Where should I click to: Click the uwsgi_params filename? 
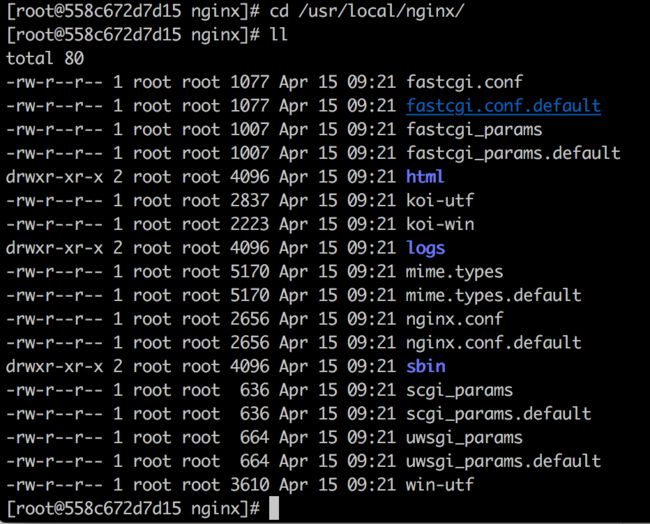(x=464, y=438)
